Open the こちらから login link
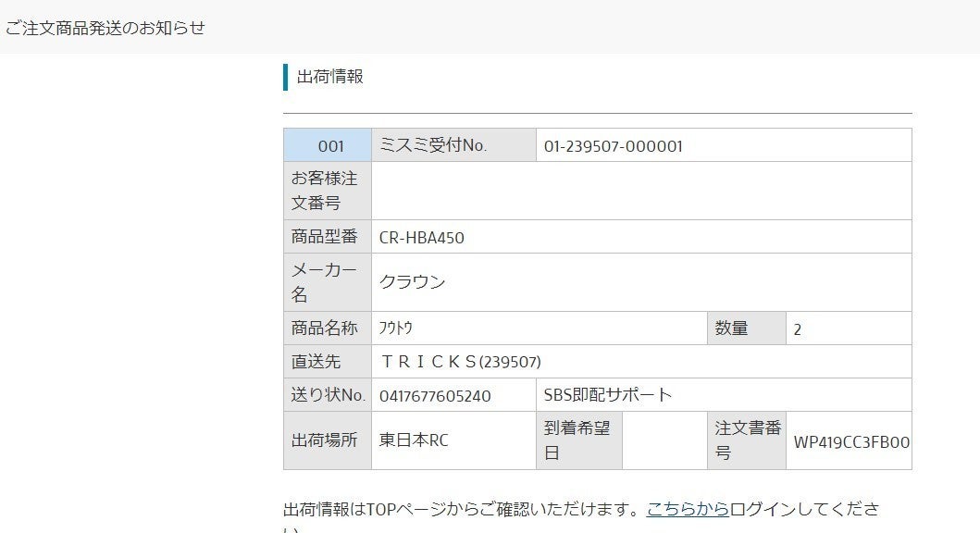980x533 pixels. 688,508
